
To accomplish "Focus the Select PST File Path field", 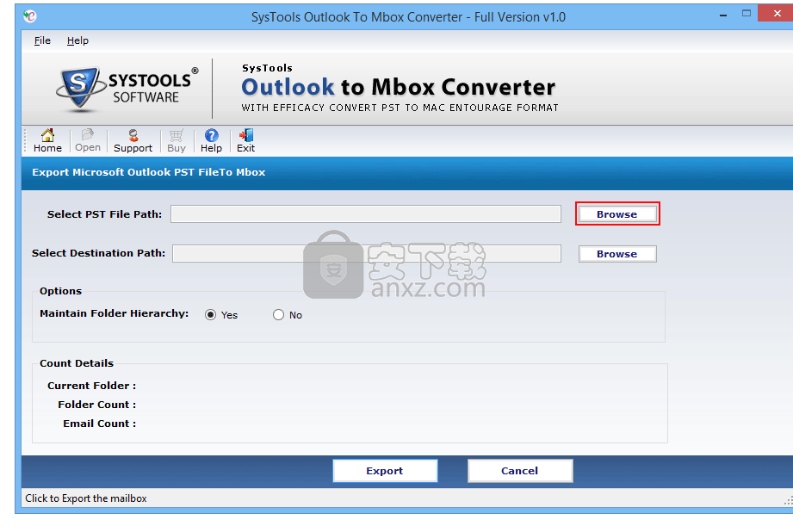I will pyautogui.click(x=366, y=213).
